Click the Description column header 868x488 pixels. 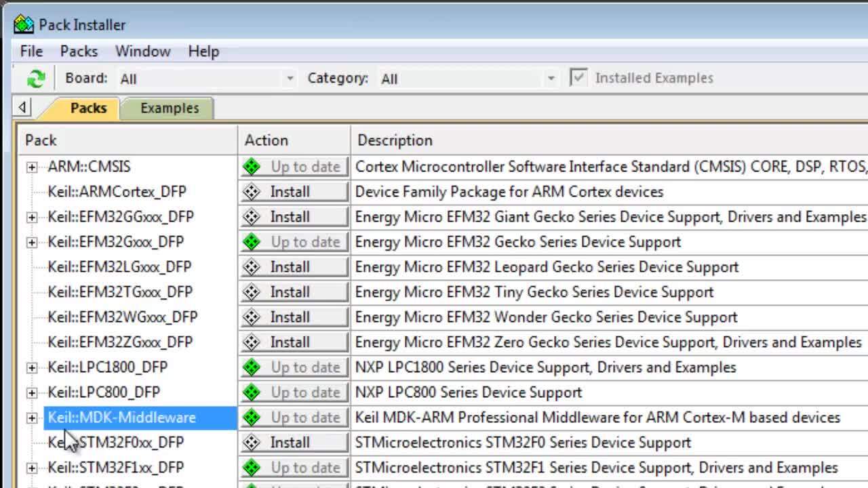click(609, 140)
